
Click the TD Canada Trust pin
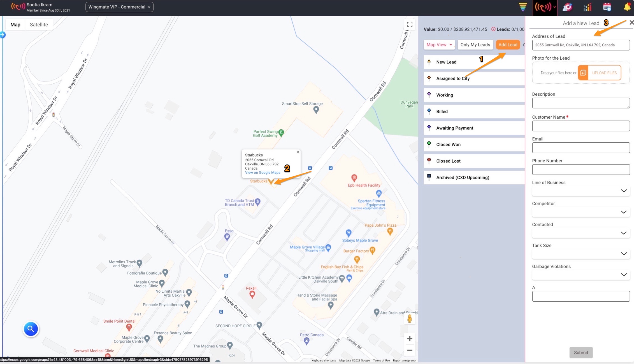258,202
